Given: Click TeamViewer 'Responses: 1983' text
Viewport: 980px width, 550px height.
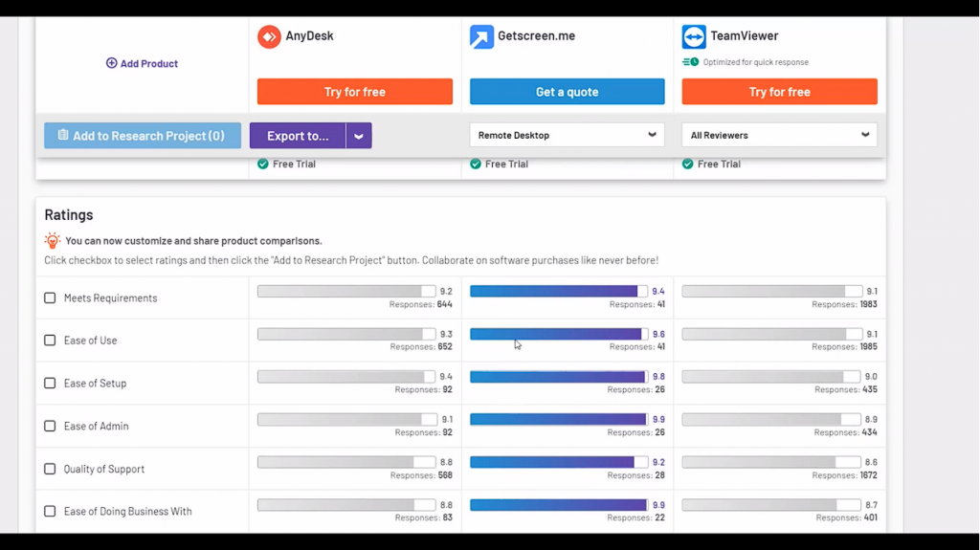Looking at the screenshot, I should [844, 304].
